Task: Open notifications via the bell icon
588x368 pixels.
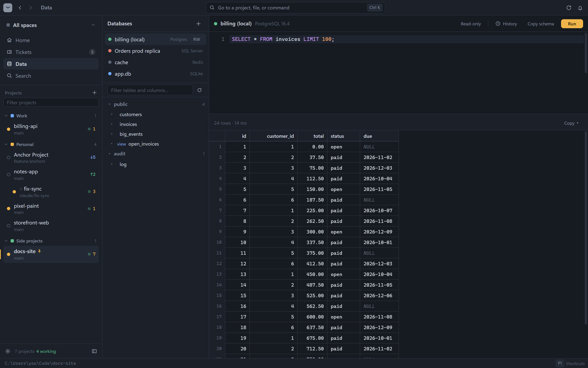Action: click(x=580, y=8)
